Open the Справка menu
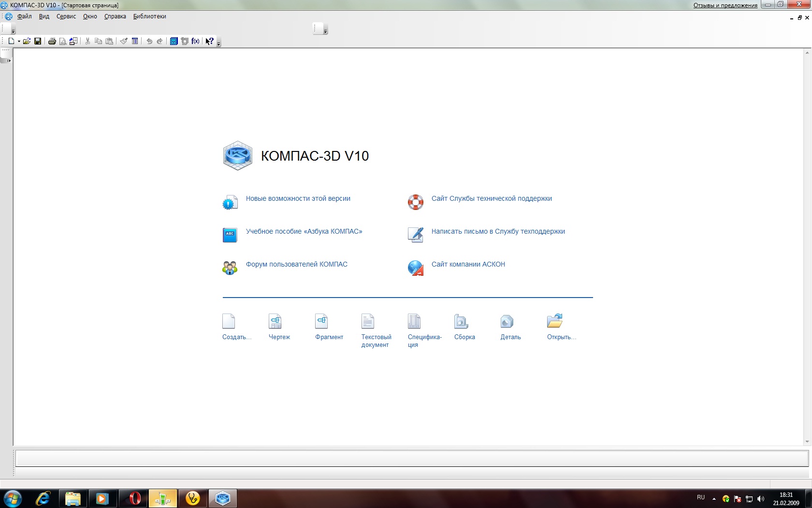Viewport: 812px width, 508px height. click(115, 16)
